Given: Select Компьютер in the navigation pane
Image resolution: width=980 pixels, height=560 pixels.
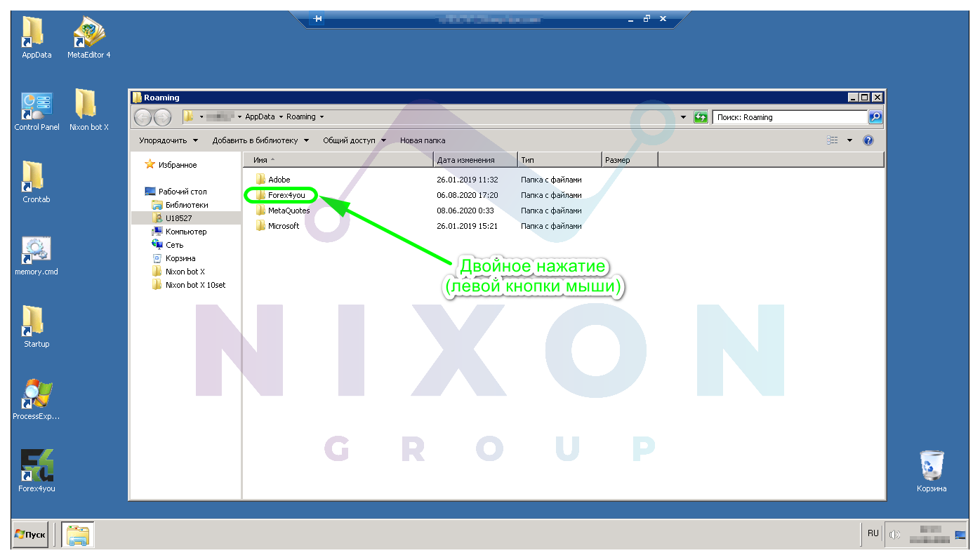Looking at the screenshot, I should pyautogui.click(x=179, y=232).
